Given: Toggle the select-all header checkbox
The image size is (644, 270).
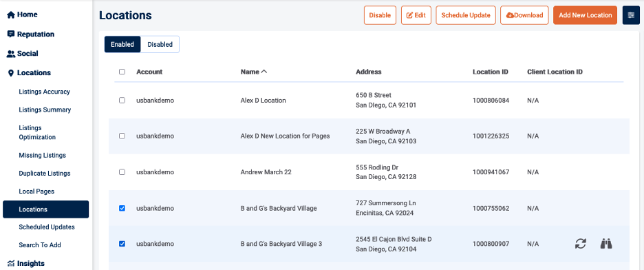Looking at the screenshot, I should [122, 72].
